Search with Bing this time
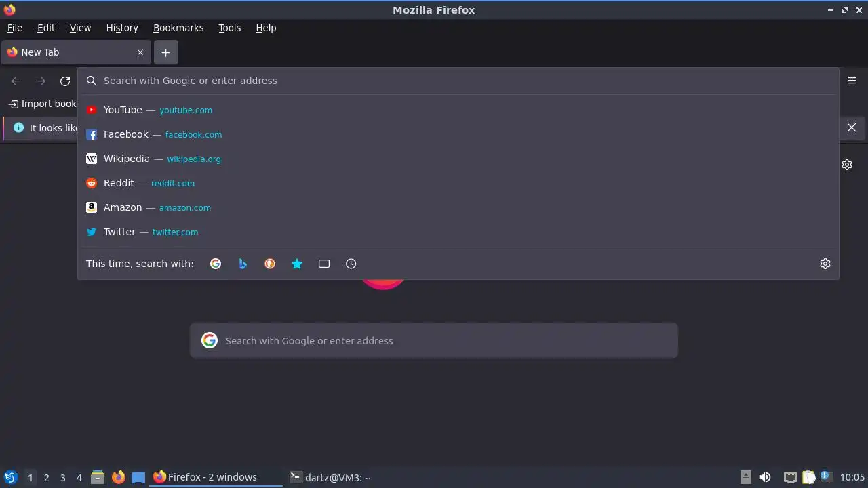Viewport: 868px width, 488px height. [x=243, y=264]
